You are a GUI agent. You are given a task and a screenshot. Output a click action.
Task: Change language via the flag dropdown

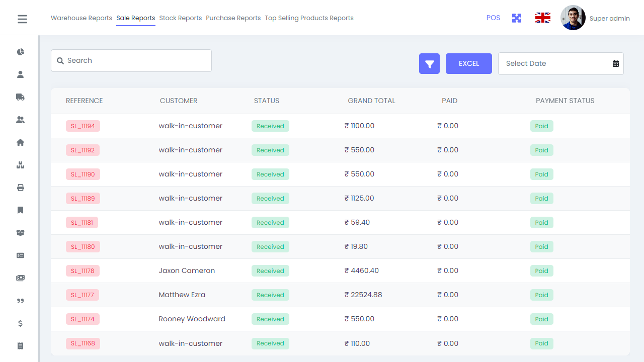point(542,17)
